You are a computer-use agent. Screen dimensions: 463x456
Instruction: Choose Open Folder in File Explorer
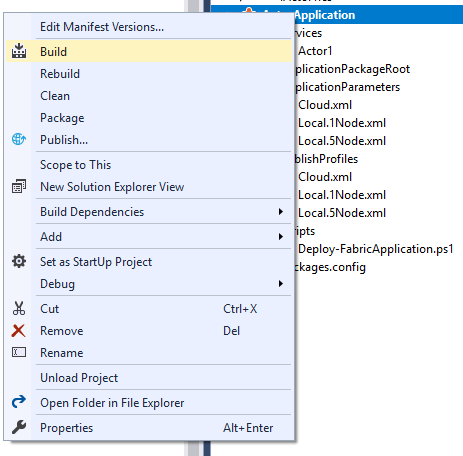click(x=148, y=403)
